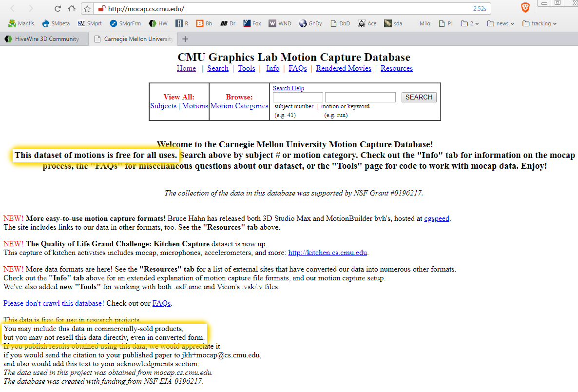Image resolution: width=578 pixels, height=392 pixels.
Task: Click the insecure padlock icon in address bar
Action: [x=101, y=8]
